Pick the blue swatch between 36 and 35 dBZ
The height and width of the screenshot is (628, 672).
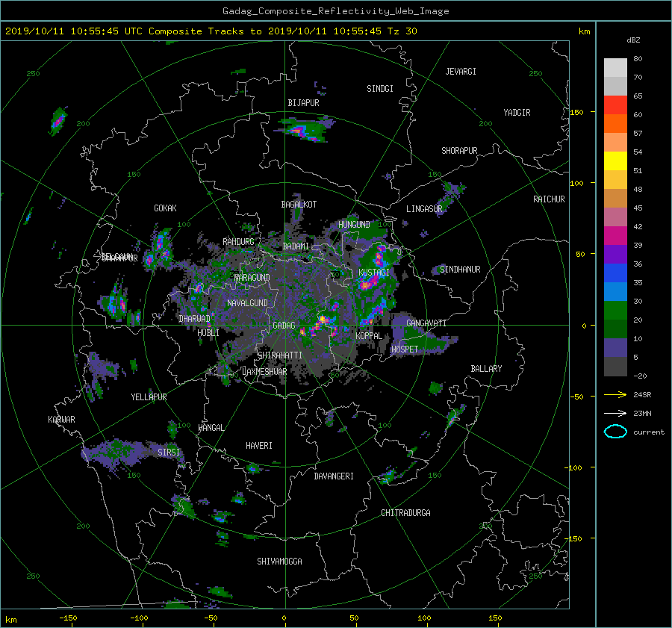[615, 273]
